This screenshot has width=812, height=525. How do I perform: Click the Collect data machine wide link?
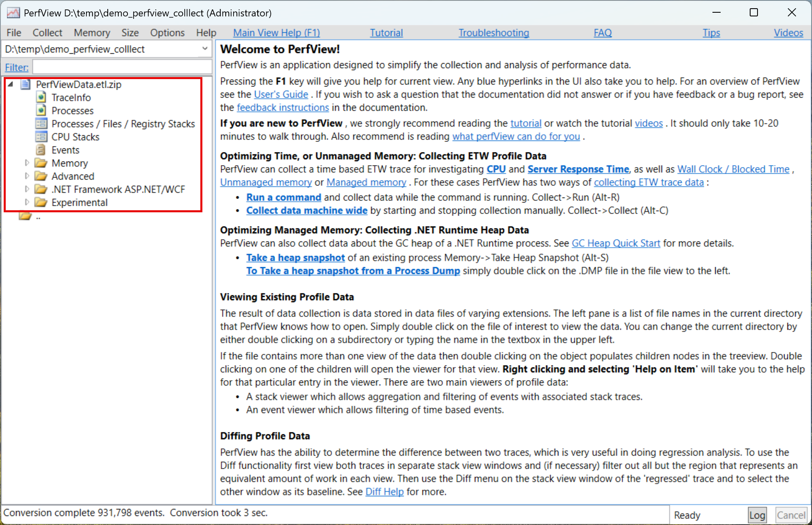[x=306, y=211]
